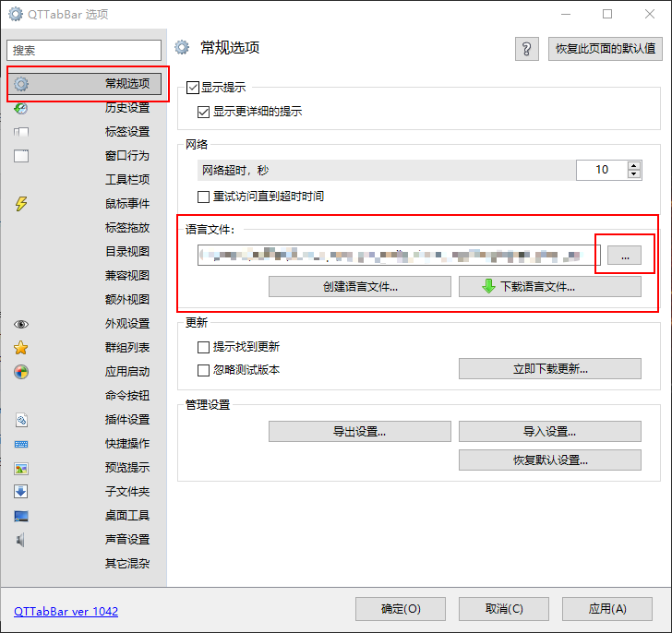Click the picture icon beside 预览提示
This screenshot has height=633, width=672.
tap(21, 469)
